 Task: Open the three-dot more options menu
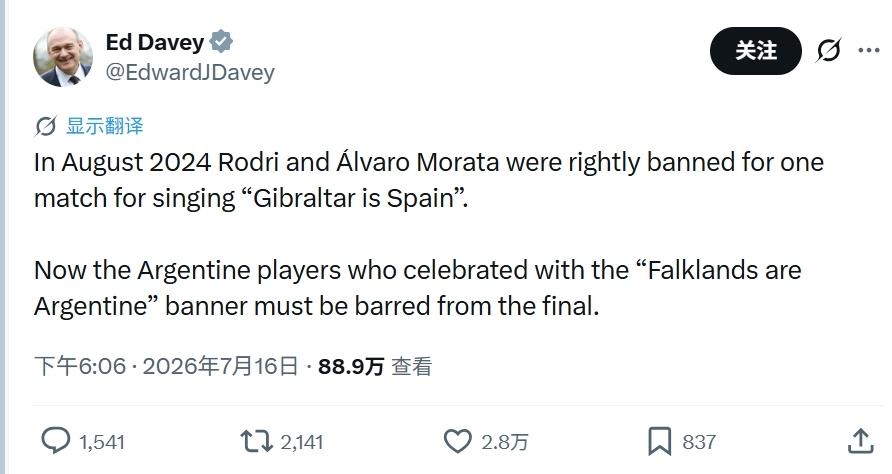pyautogui.click(x=869, y=51)
